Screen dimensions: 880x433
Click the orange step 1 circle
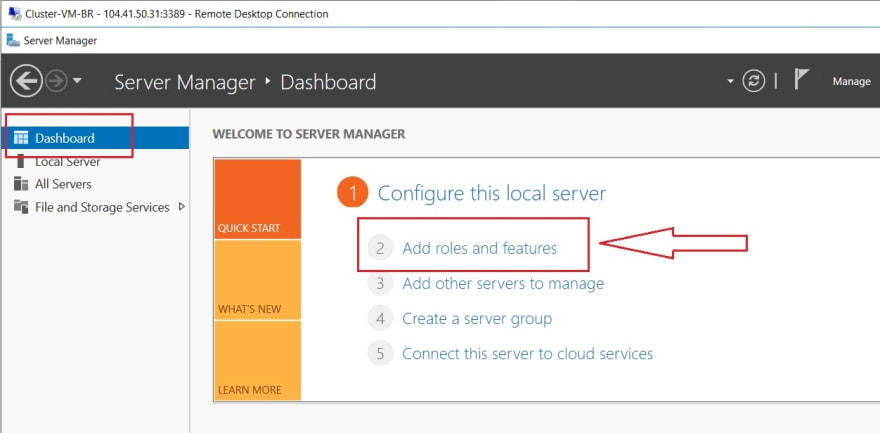352,194
